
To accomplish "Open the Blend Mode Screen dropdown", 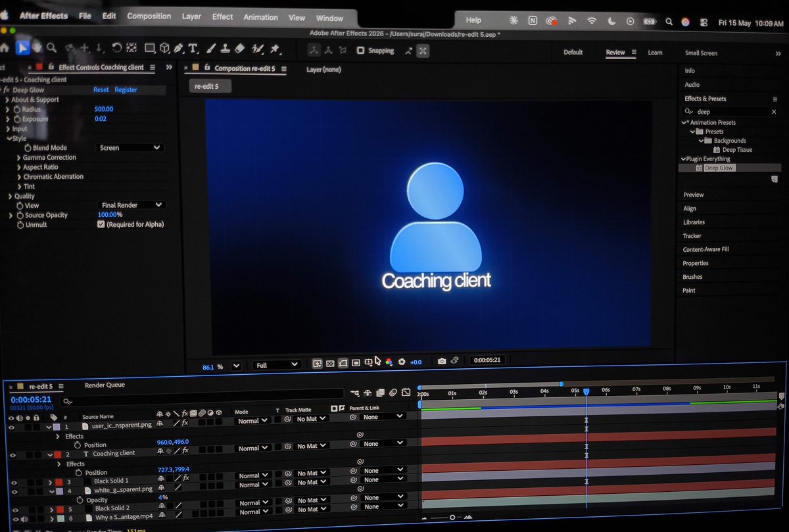I will point(130,148).
